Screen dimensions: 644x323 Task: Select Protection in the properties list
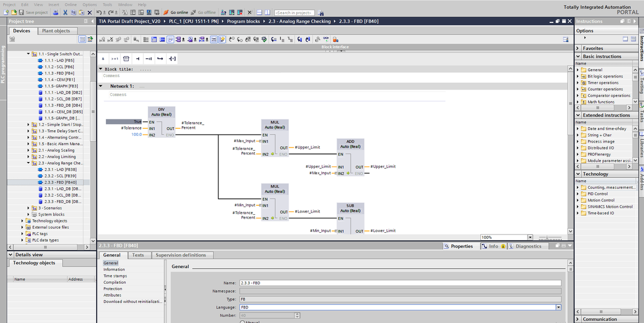tap(113, 289)
